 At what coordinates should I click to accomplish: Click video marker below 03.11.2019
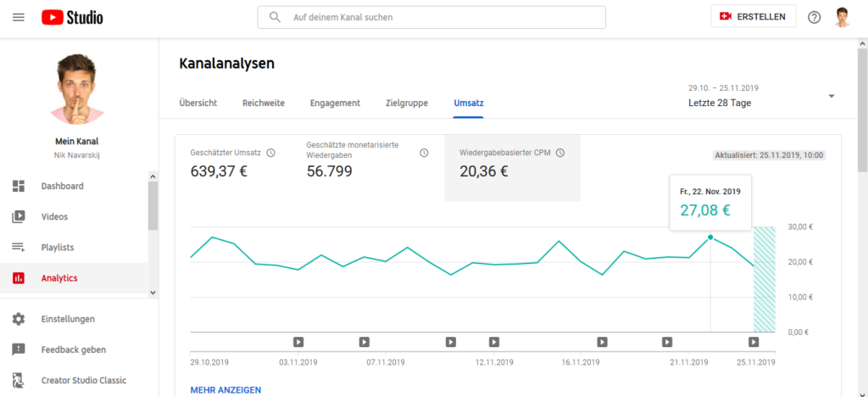coord(298,342)
